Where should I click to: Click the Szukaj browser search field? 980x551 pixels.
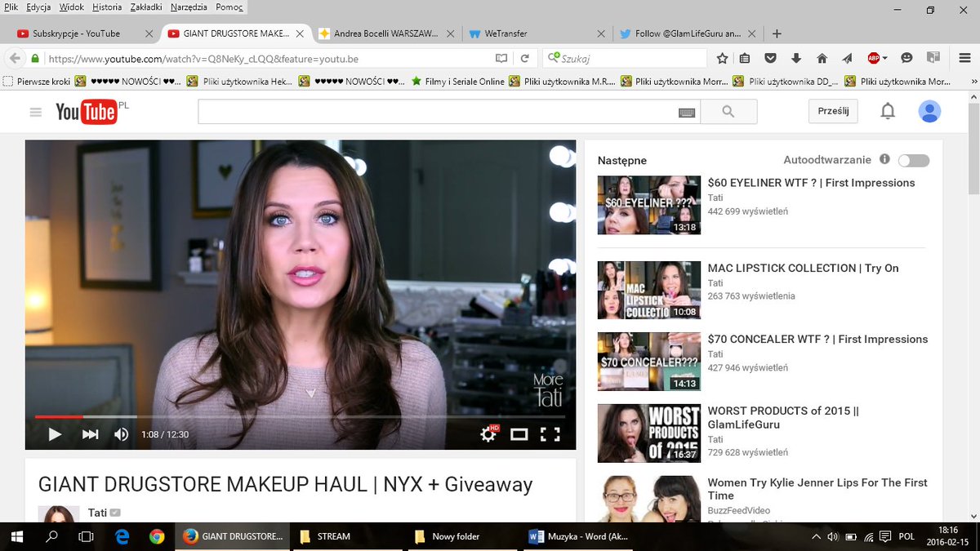pos(625,59)
